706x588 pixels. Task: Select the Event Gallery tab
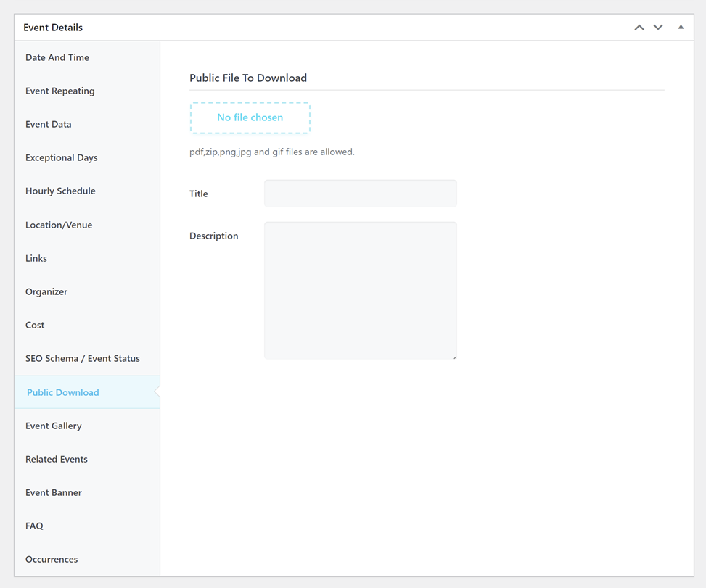(54, 426)
